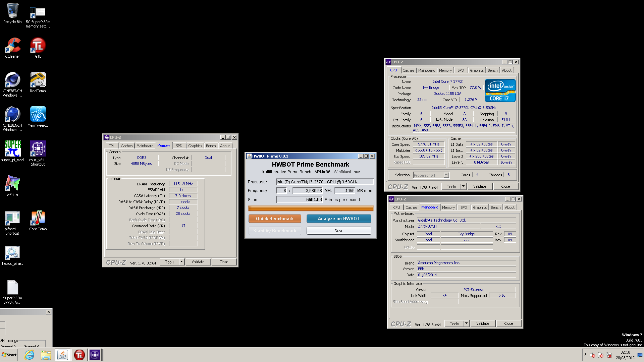Open the upper CINEBENCH Windows shortcut
644x362 pixels.
pos(12,84)
